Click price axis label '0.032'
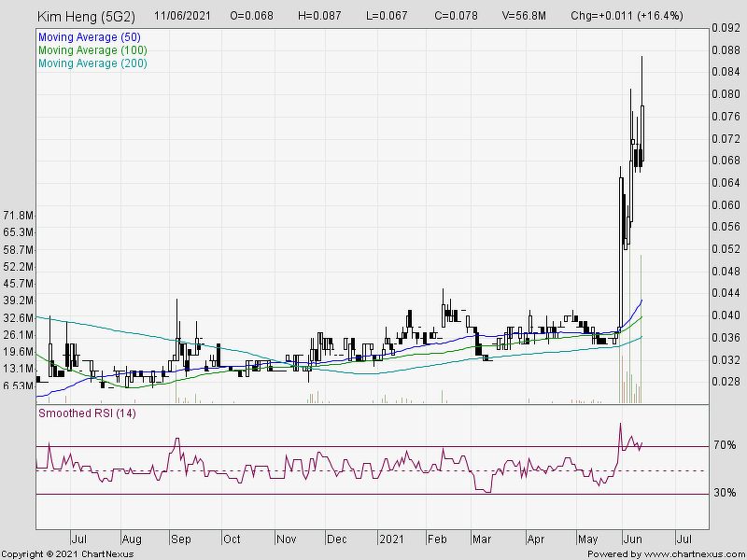This screenshot has height=560, width=747. pyautogui.click(x=726, y=359)
